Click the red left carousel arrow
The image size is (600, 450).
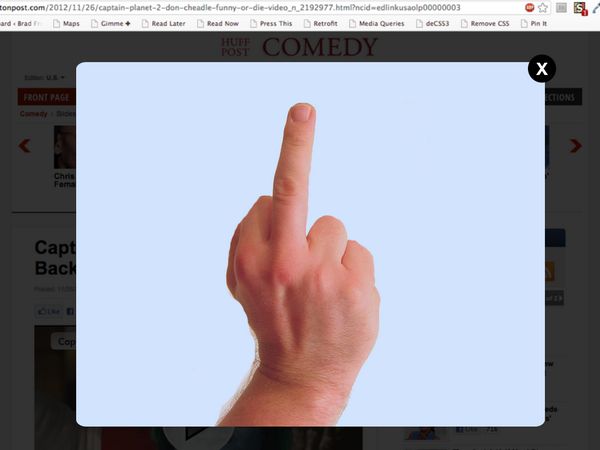(24, 146)
